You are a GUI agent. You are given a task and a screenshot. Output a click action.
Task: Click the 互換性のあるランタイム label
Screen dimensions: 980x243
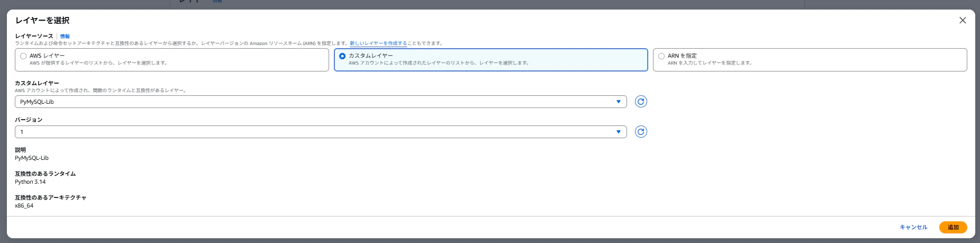[45, 174]
